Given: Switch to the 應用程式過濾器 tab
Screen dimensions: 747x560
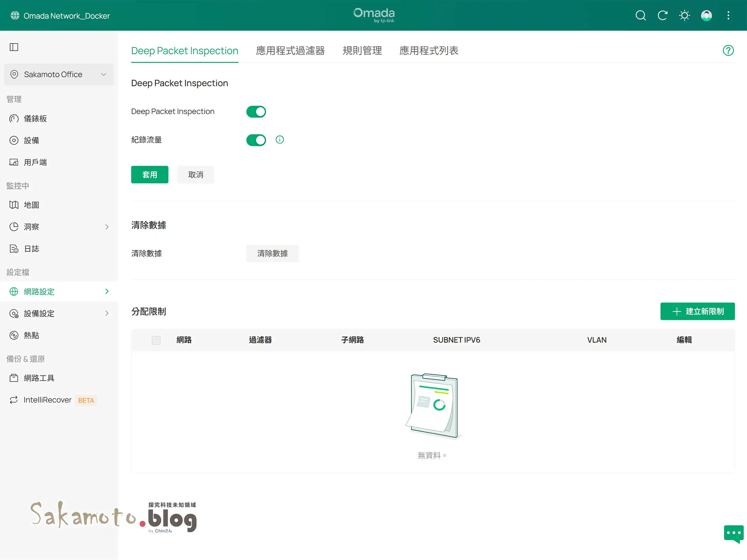Looking at the screenshot, I should coord(290,51).
